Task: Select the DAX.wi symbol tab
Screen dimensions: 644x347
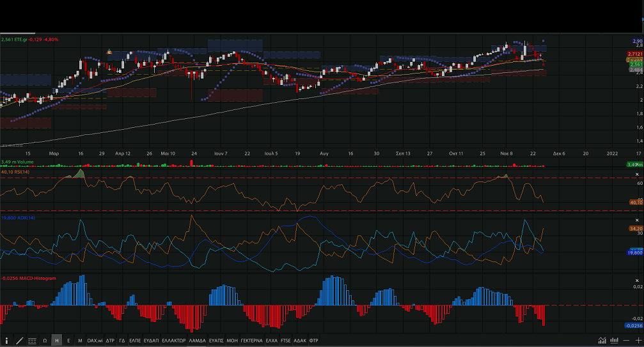Action: pyautogui.click(x=95, y=341)
